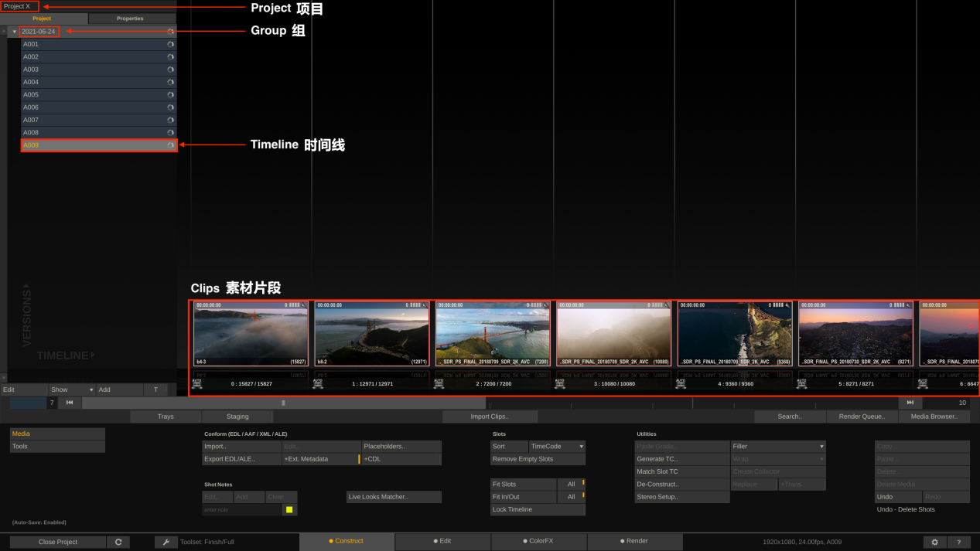Select the clip thumbnail labeled (7200)
This screenshot has height=551, width=980.
click(493, 334)
